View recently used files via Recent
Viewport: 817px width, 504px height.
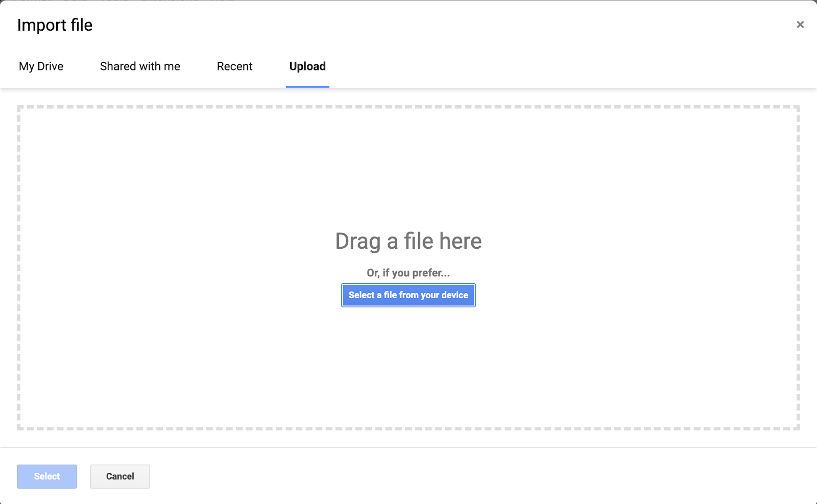click(x=234, y=66)
